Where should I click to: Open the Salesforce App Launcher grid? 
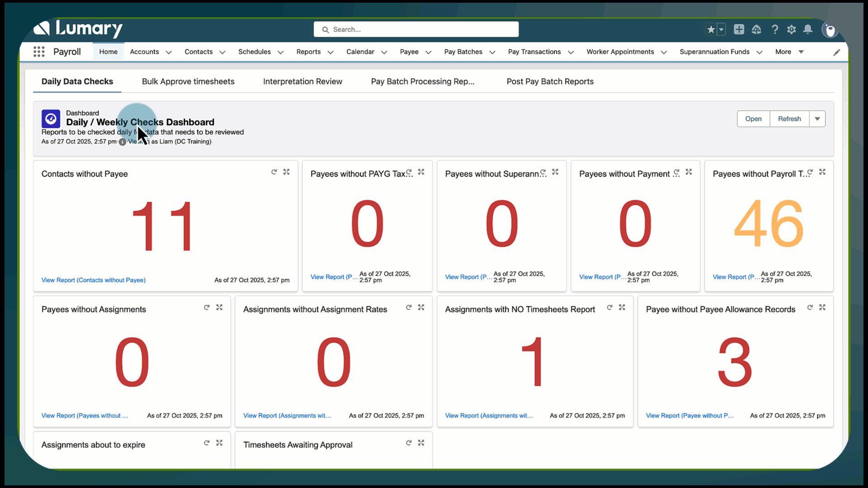[39, 52]
